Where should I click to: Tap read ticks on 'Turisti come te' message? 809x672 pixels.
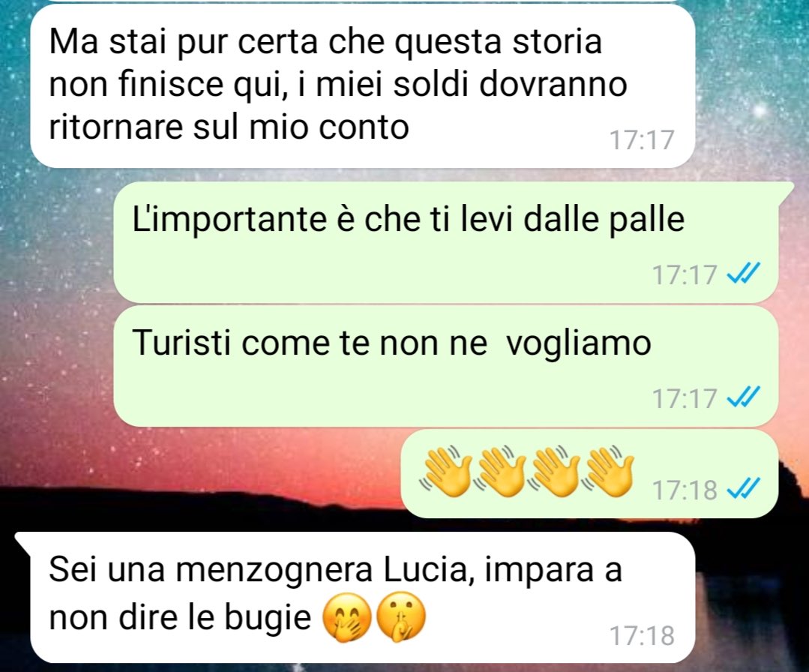coord(744,397)
